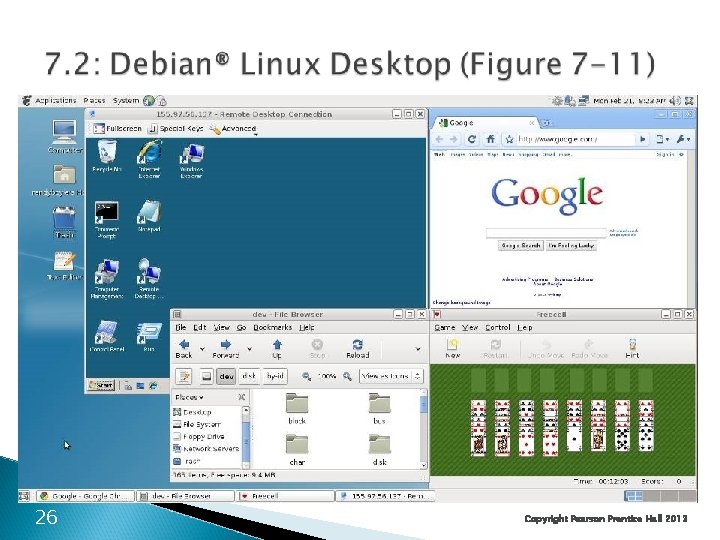Start New game in Freecell toolbar

452,349
